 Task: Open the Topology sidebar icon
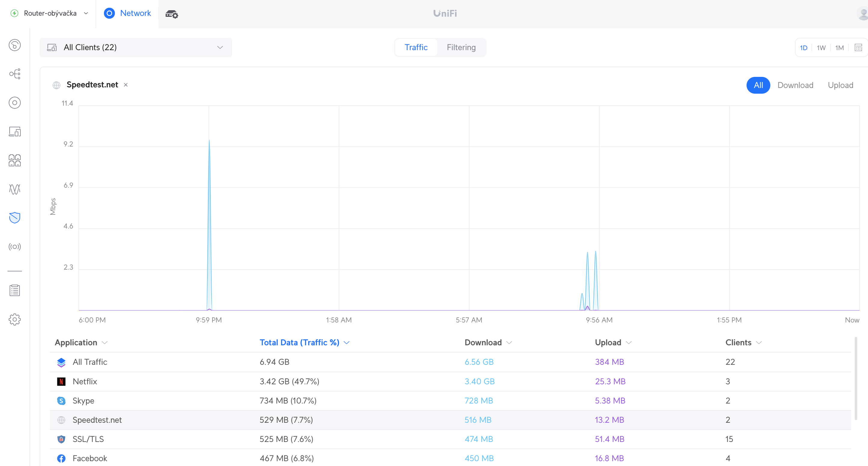point(14,74)
